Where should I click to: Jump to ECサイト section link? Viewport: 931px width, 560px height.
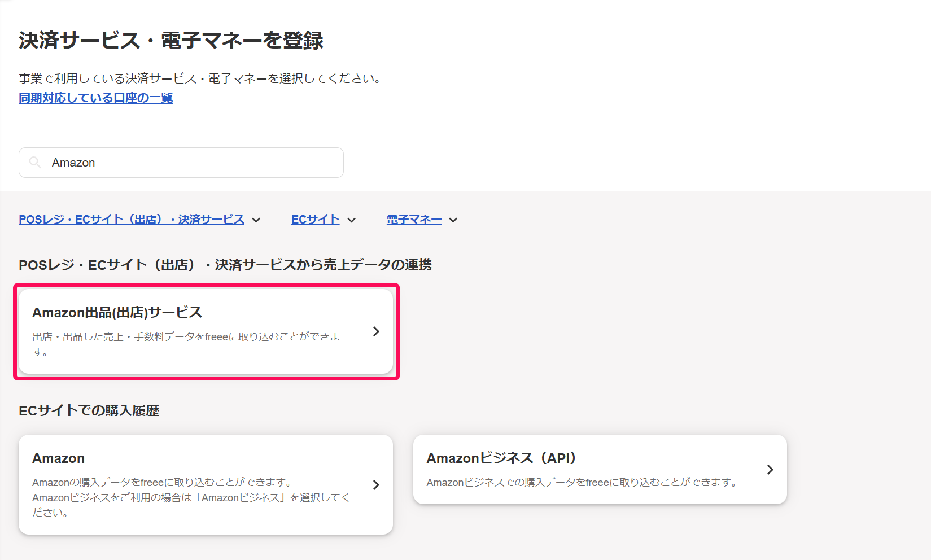316,220
